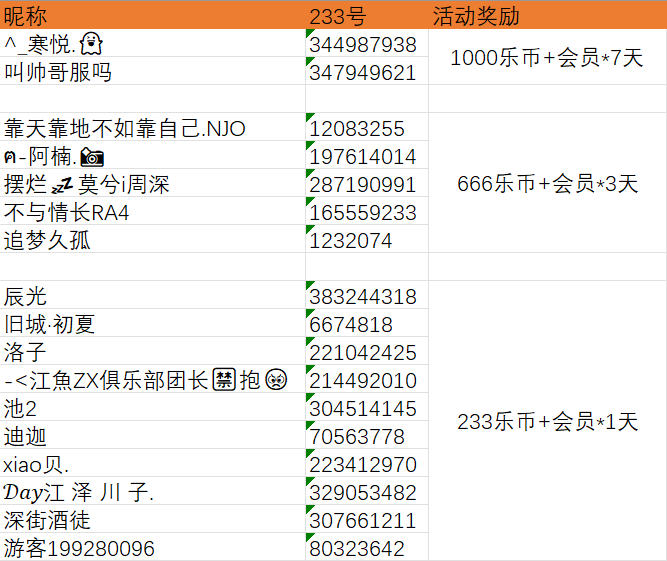Click the ID cell 344987938
Viewport: 667px width, 561px height.
[x=367, y=43]
